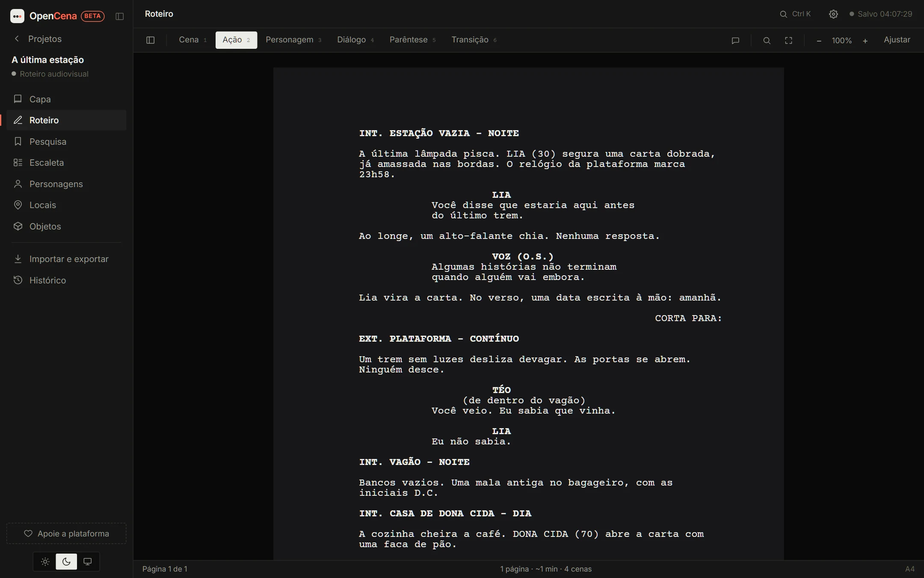Select the dark moon theme
The width and height of the screenshot is (924, 578).
click(x=66, y=562)
